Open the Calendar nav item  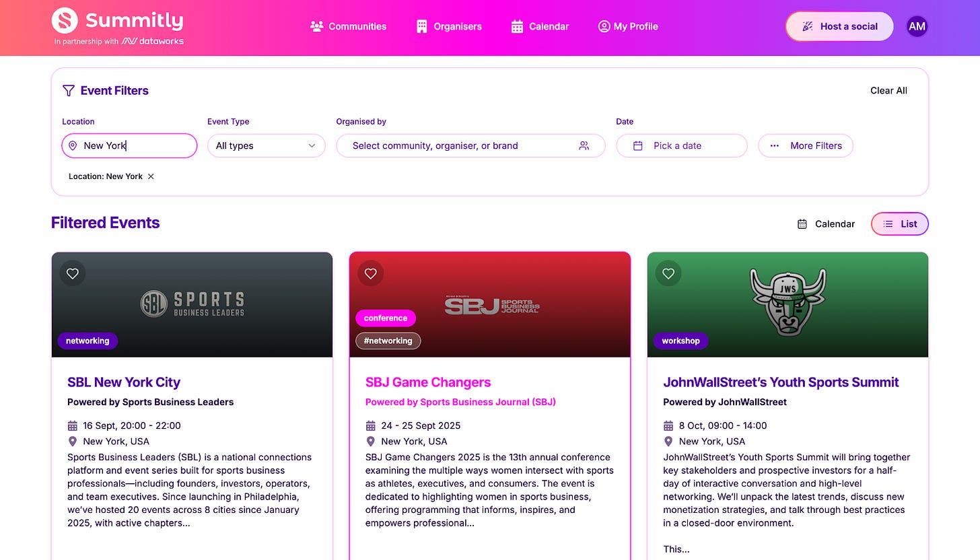(x=540, y=26)
